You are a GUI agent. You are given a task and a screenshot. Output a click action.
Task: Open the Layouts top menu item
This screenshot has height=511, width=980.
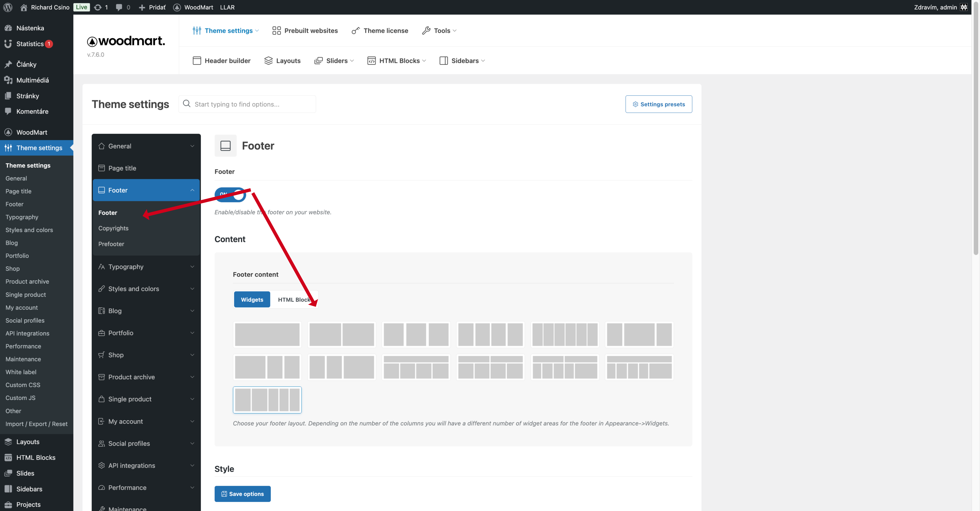point(282,61)
